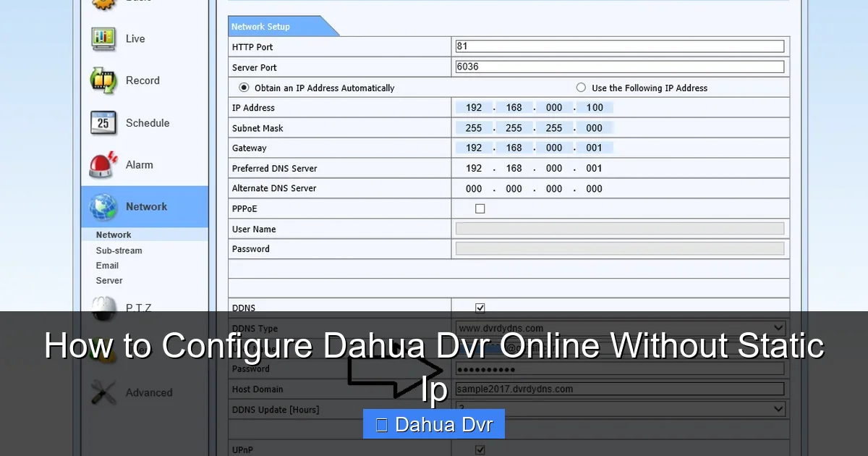Select the Network globe icon
Viewport: 868px width, 456px height.
[x=102, y=206]
